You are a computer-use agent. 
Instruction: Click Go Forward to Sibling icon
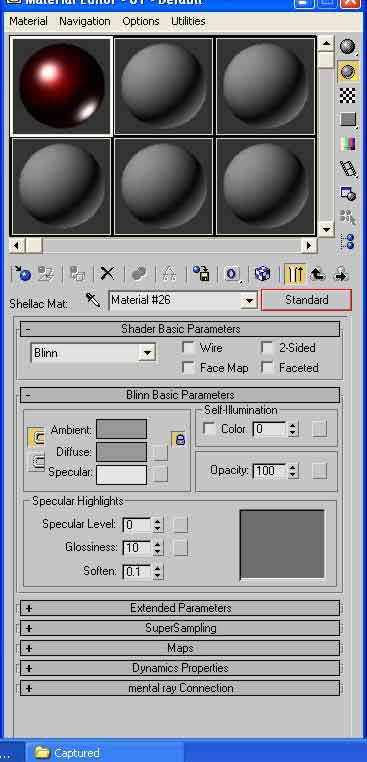pyautogui.click(x=342, y=274)
